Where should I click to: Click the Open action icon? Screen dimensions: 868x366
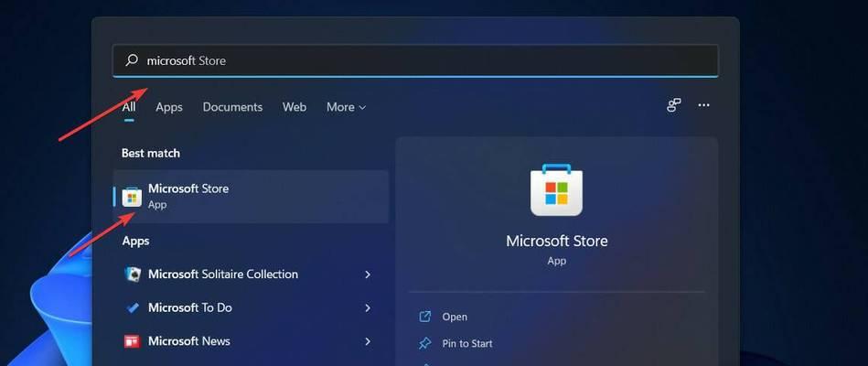424,317
